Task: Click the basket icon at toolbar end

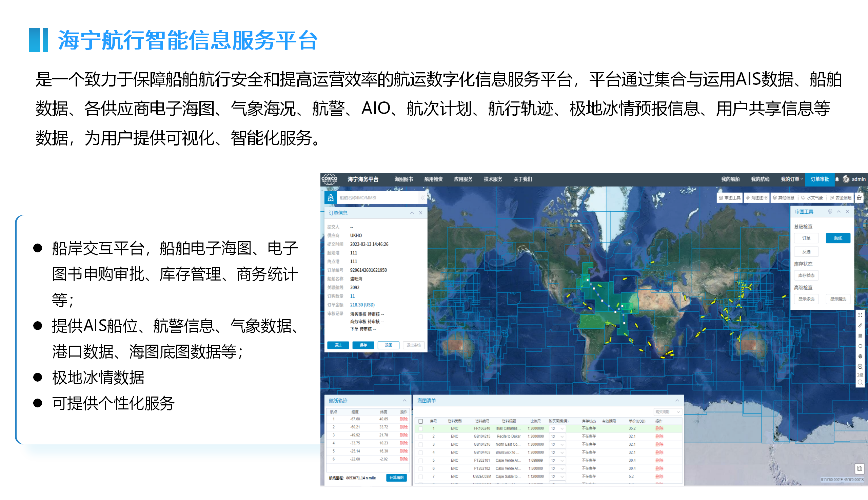Action: (859, 197)
